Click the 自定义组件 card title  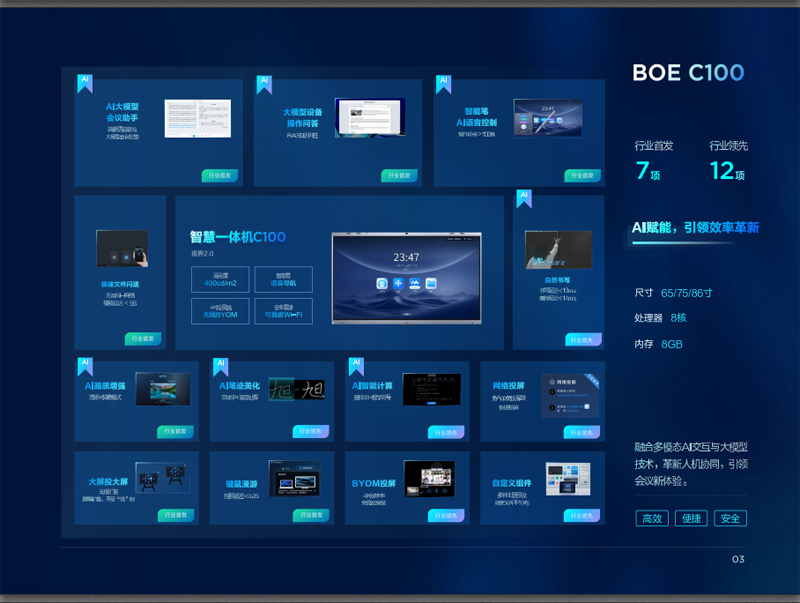[x=512, y=483]
